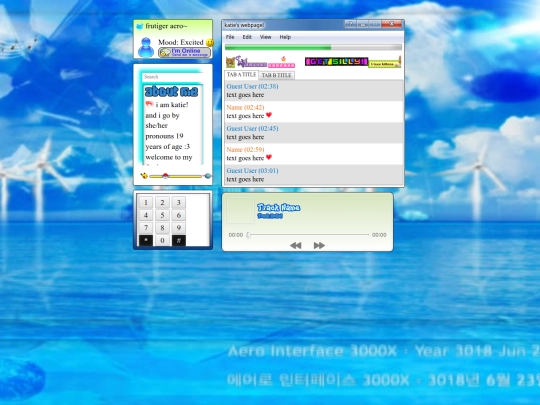Click the GET SILLY!! rainbow banner
The height and width of the screenshot is (405, 540).
[336, 62]
